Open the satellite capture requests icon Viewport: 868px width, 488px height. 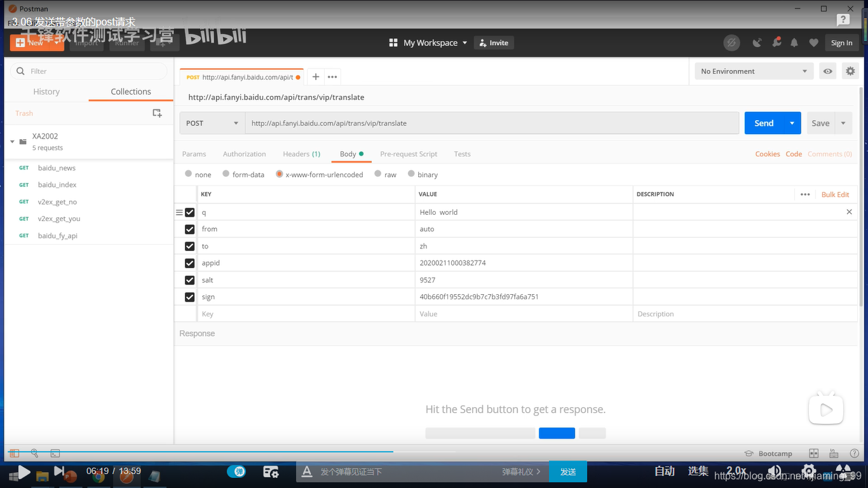pos(757,43)
